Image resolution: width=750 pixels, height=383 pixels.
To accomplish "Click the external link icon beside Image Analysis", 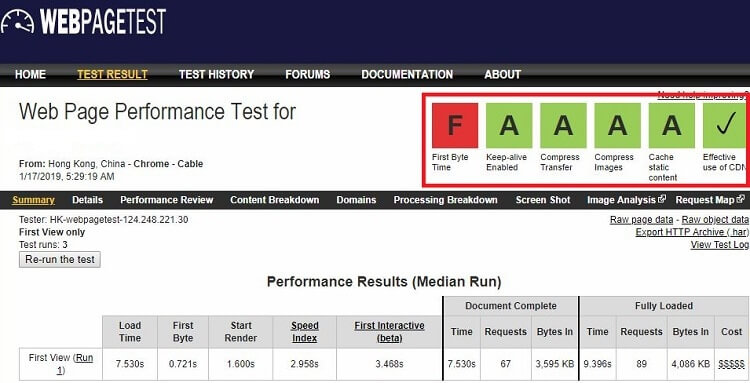I will 662,199.
